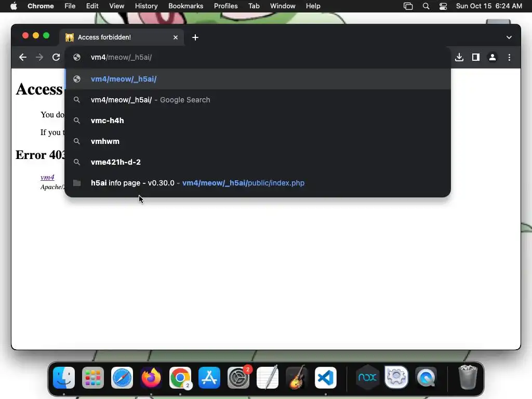Open Chrome's three-dot menu

(509, 57)
